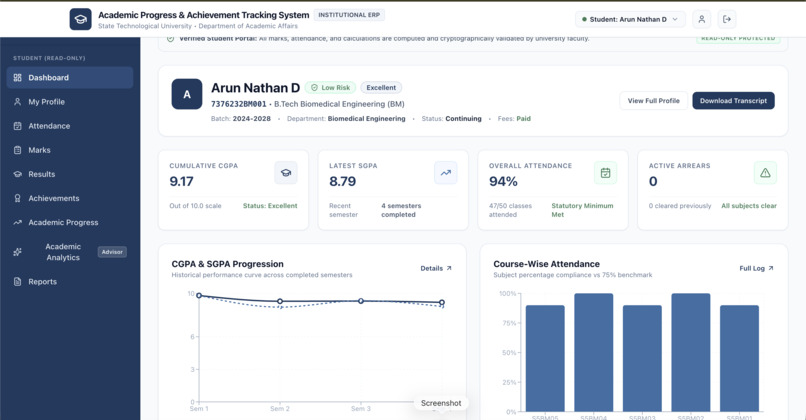Image resolution: width=806 pixels, height=420 pixels.
Task: Open Attendance menu item
Action: 70,126
